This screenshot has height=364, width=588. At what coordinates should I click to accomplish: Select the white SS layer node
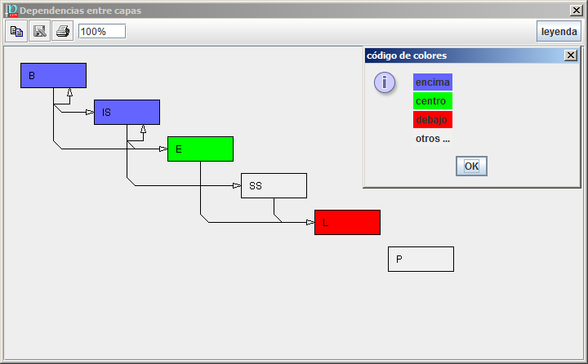(274, 186)
